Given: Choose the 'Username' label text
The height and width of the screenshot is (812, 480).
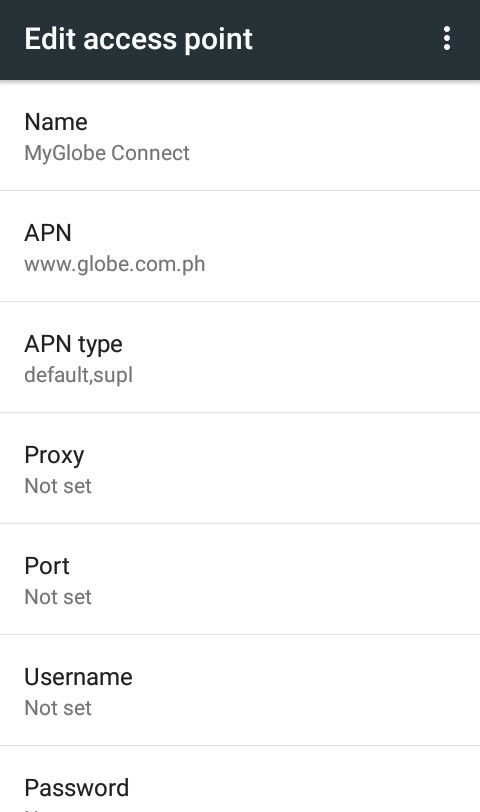Looking at the screenshot, I should [x=78, y=677].
